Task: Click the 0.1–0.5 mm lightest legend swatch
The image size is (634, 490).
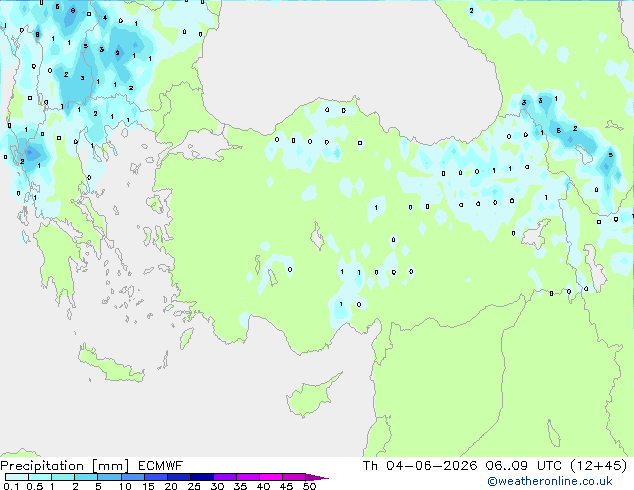Action: point(17,477)
